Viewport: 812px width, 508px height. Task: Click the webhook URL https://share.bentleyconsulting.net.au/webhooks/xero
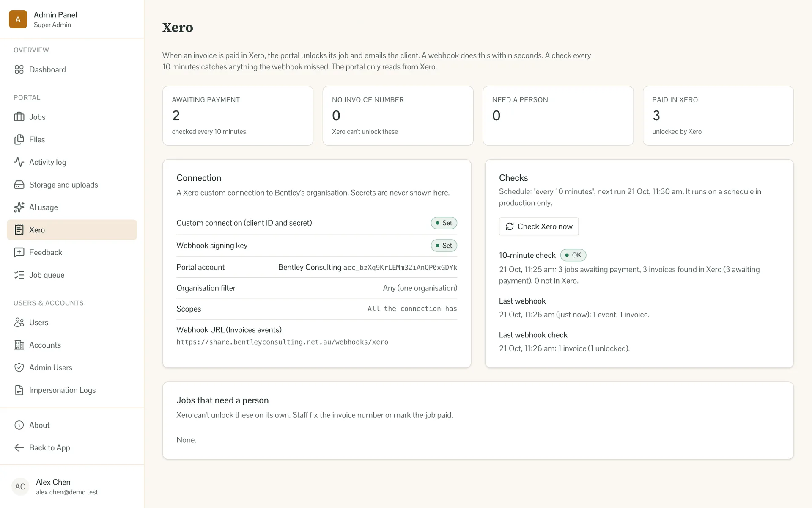tap(282, 342)
